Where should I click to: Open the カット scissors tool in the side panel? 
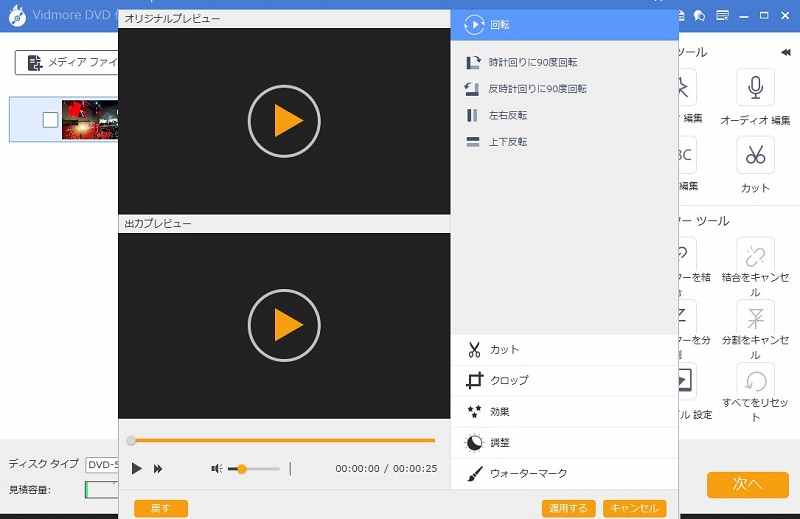[x=755, y=165]
